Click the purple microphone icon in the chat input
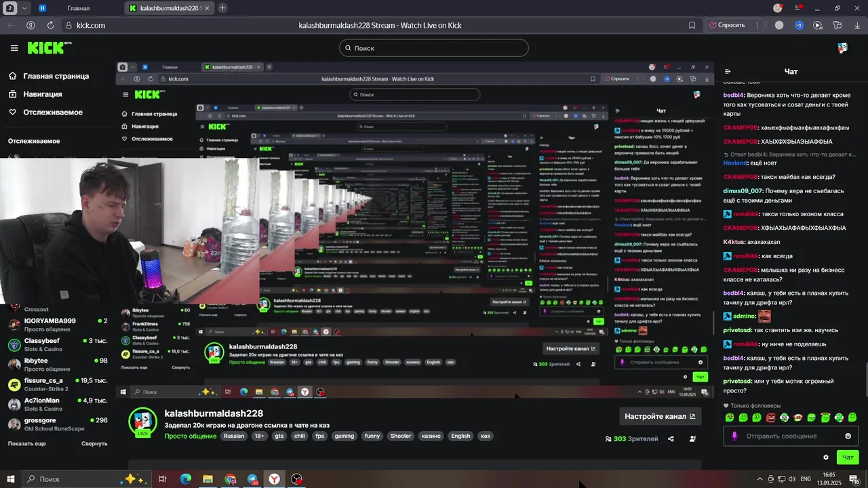 coord(734,436)
